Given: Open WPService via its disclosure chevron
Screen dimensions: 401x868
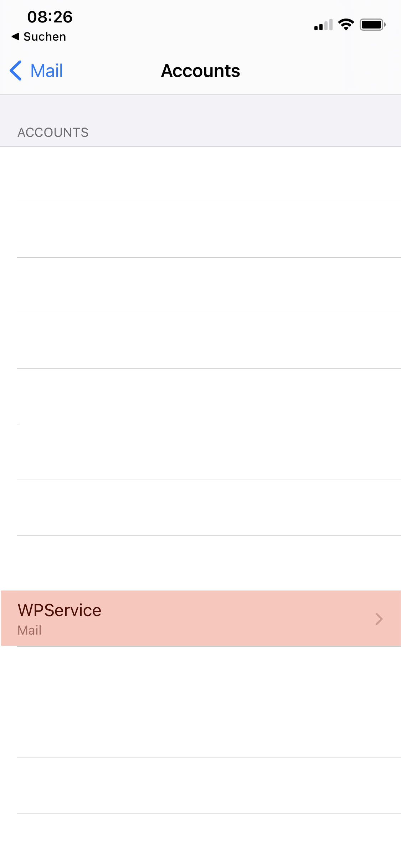Looking at the screenshot, I should click(x=379, y=619).
